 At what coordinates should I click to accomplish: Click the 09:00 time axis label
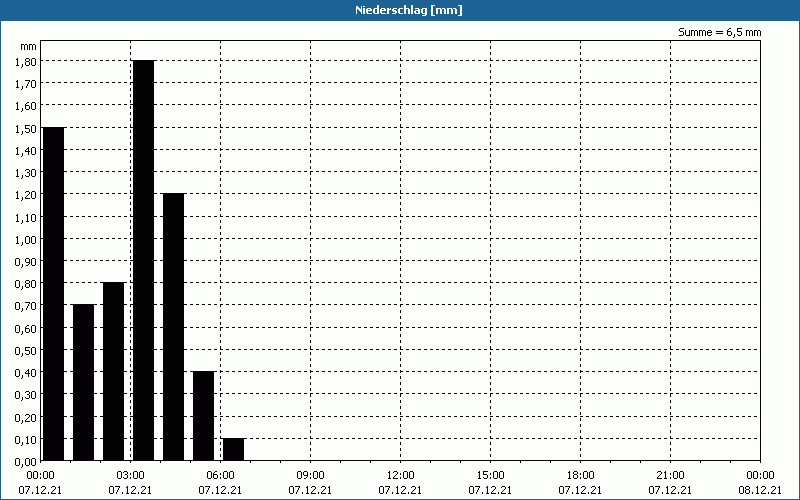click(x=310, y=476)
